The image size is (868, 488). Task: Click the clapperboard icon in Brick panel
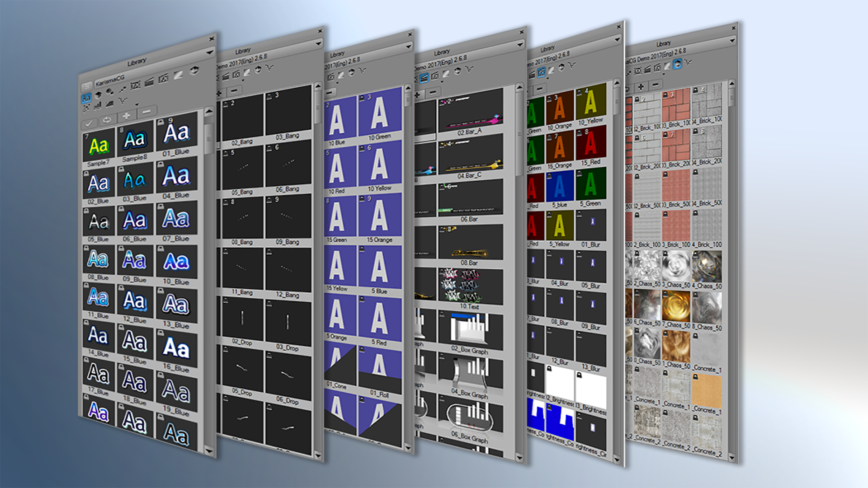647,70
